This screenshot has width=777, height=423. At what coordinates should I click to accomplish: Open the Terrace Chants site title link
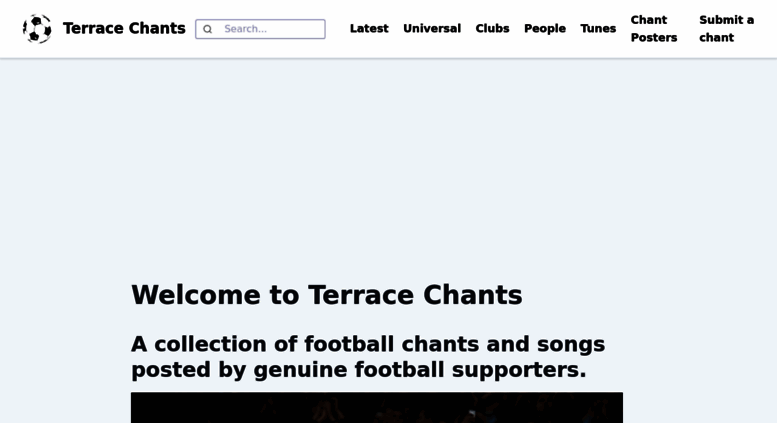coord(124,29)
